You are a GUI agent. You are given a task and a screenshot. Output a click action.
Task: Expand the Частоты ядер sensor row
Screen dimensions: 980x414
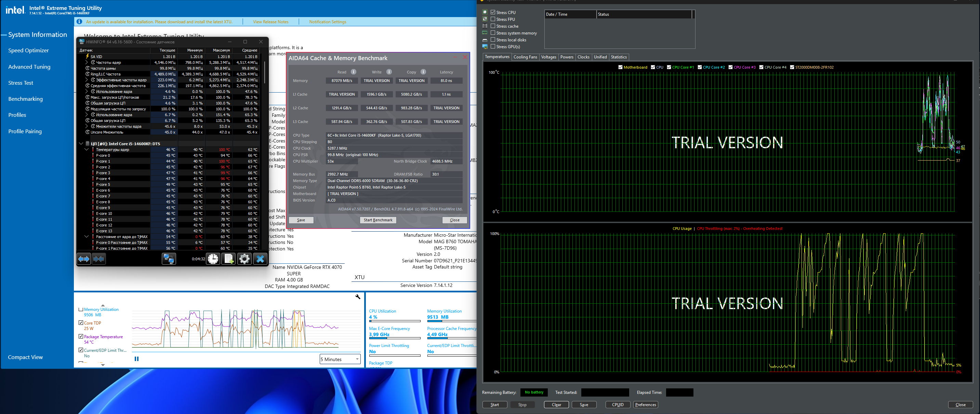pos(87,63)
